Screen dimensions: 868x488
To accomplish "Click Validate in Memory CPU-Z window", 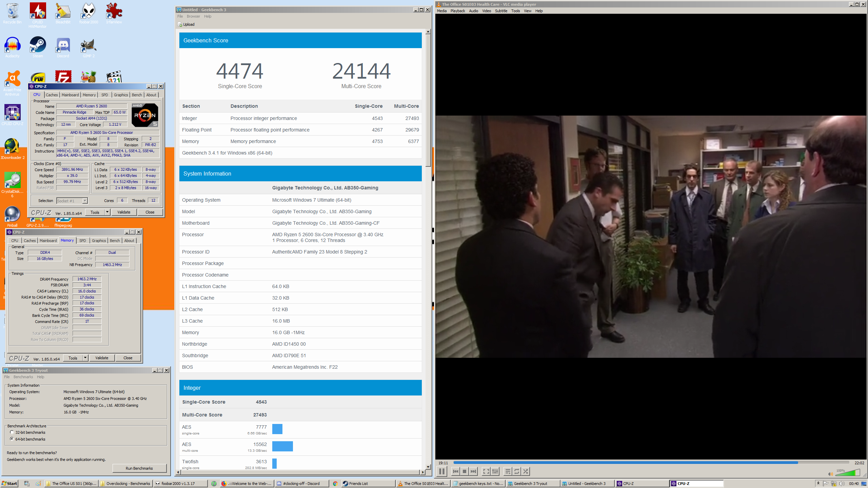I will tap(102, 358).
